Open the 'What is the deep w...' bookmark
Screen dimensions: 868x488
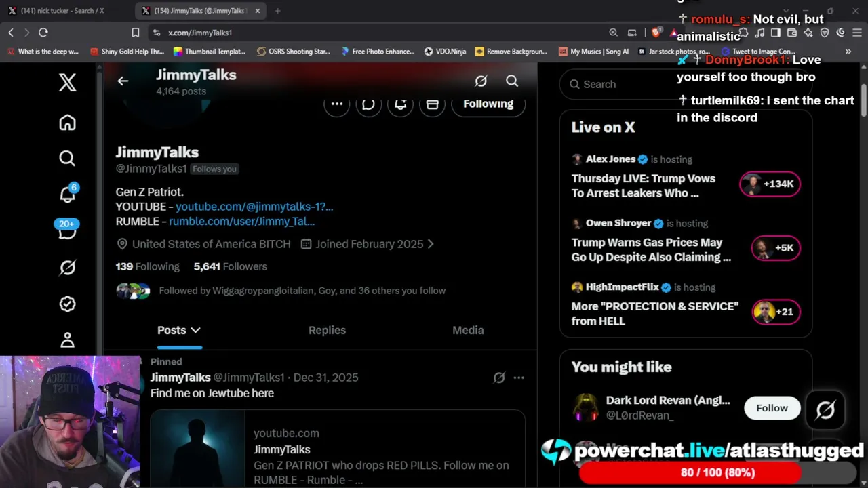(x=43, y=52)
